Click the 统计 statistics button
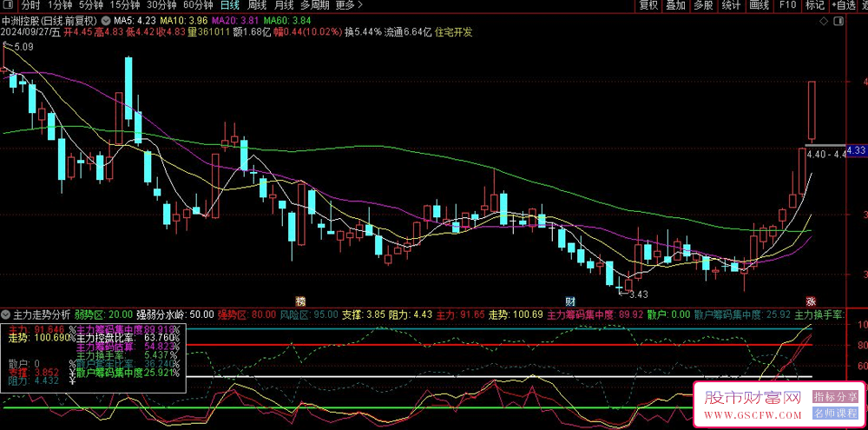Image resolution: width=868 pixels, height=430 pixels. pyautogui.click(x=731, y=5)
